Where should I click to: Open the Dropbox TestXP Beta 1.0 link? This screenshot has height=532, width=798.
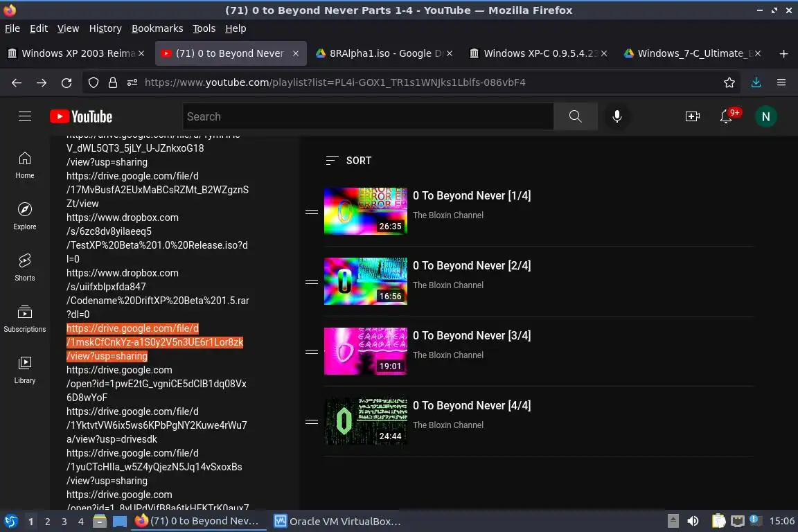[157, 238]
